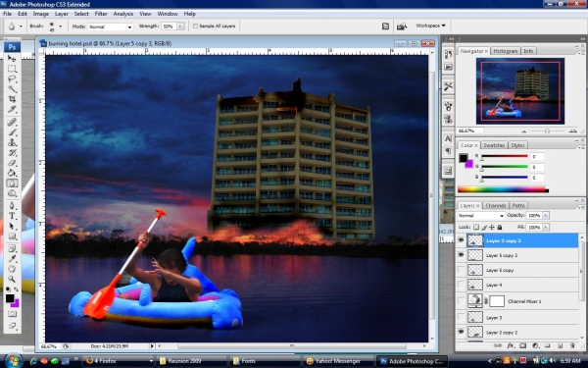Select the Crop tool
The image size is (588, 368).
click(12, 99)
